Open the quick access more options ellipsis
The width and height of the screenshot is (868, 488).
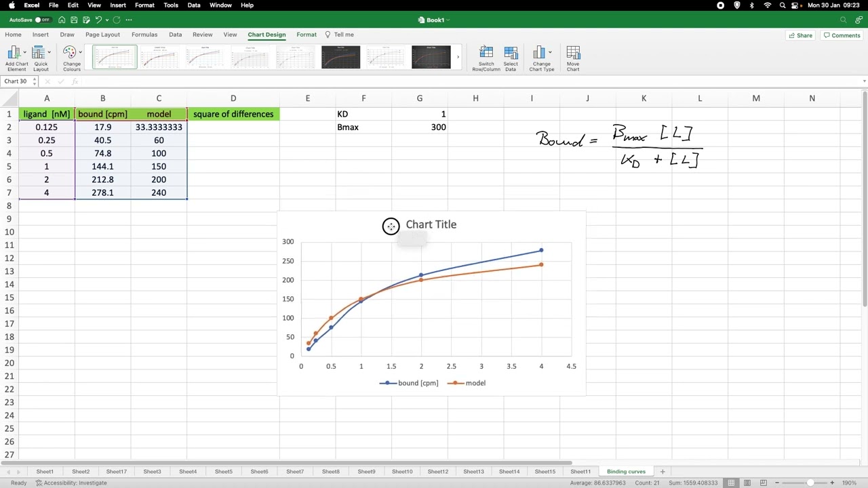pos(129,20)
